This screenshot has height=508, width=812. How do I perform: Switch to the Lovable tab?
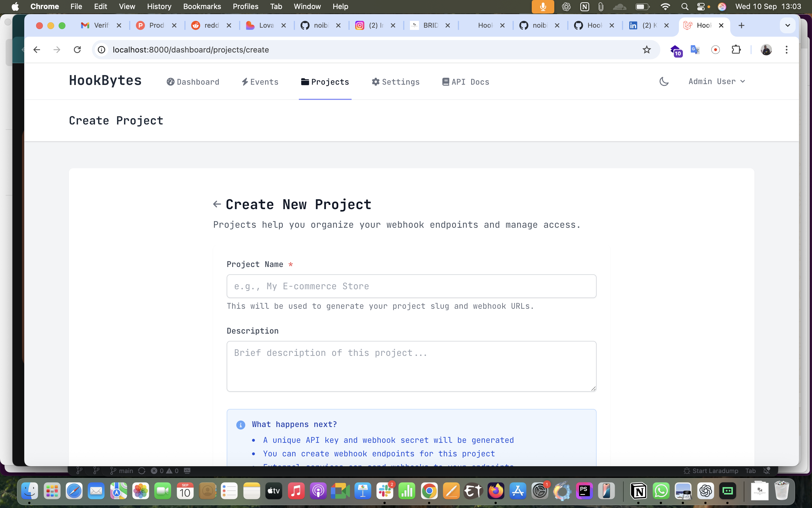(266, 25)
